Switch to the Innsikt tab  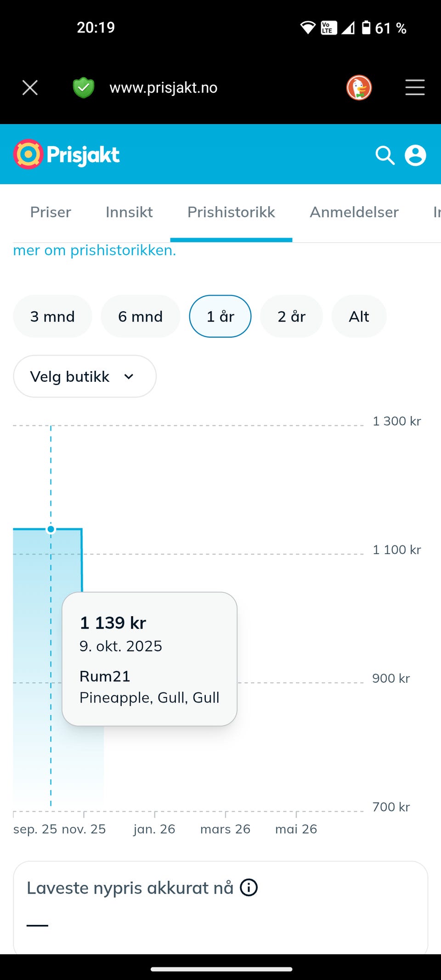click(x=129, y=212)
